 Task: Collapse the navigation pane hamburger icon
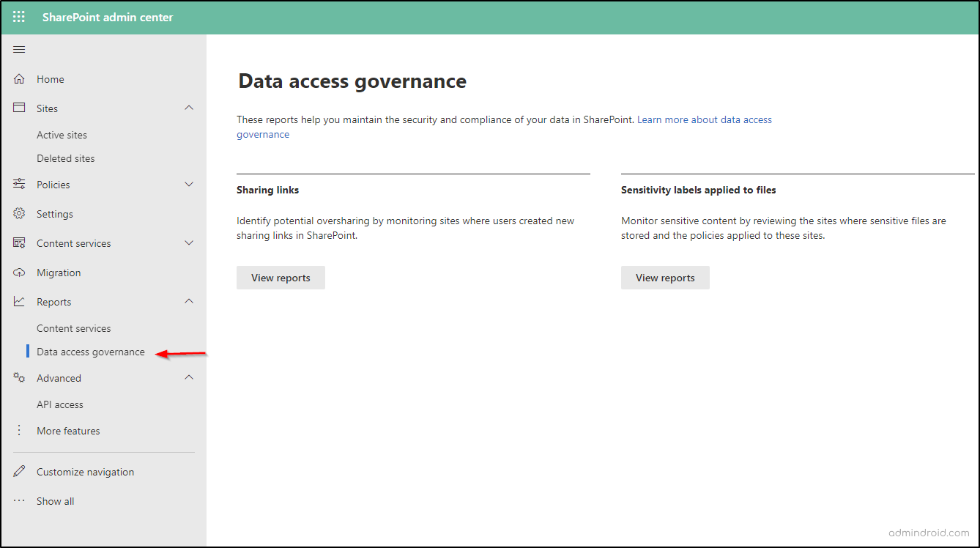[19, 50]
